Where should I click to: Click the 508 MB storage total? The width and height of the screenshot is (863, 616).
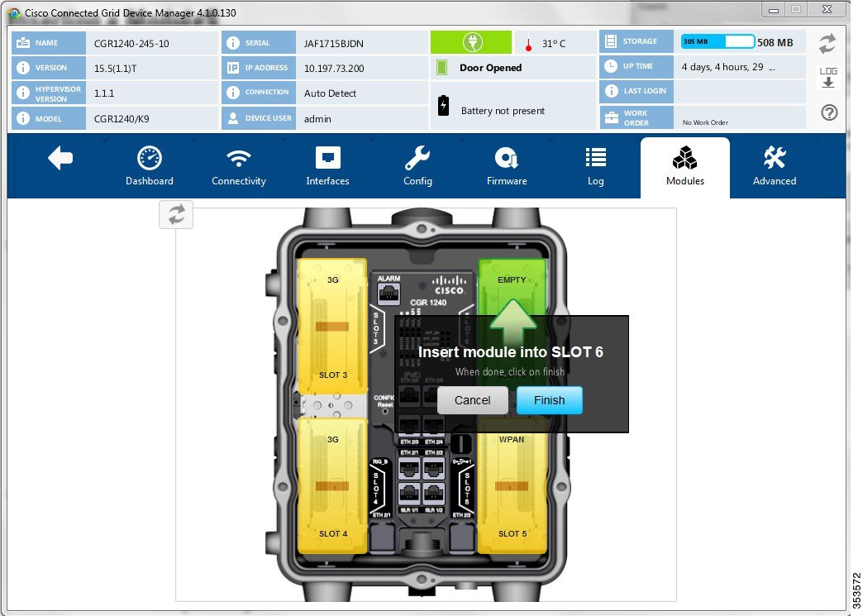775,42
